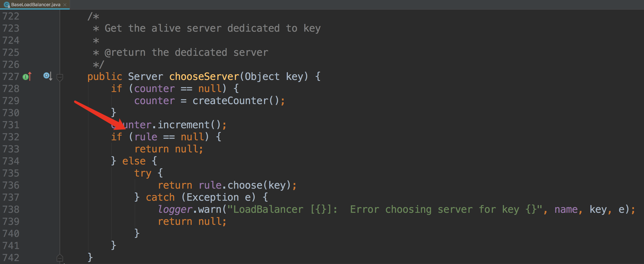Click the @return tag in the comment
Screen dimensions: 644x264
coord(125,52)
